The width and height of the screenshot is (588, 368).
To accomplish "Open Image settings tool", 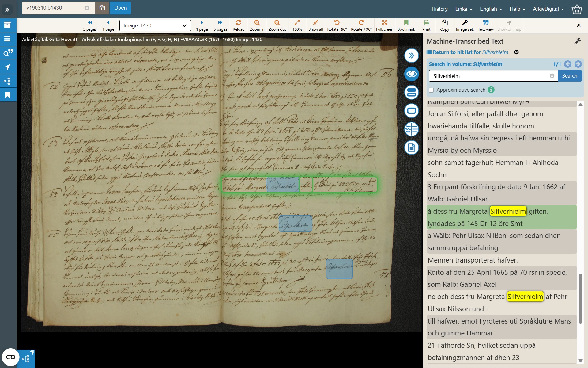I will tap(465, 25).
